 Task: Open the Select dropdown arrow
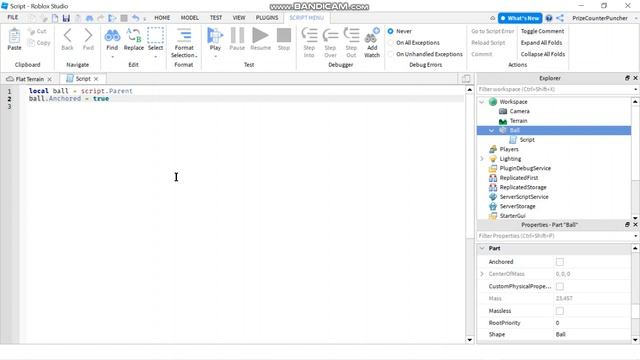[156, 56]
